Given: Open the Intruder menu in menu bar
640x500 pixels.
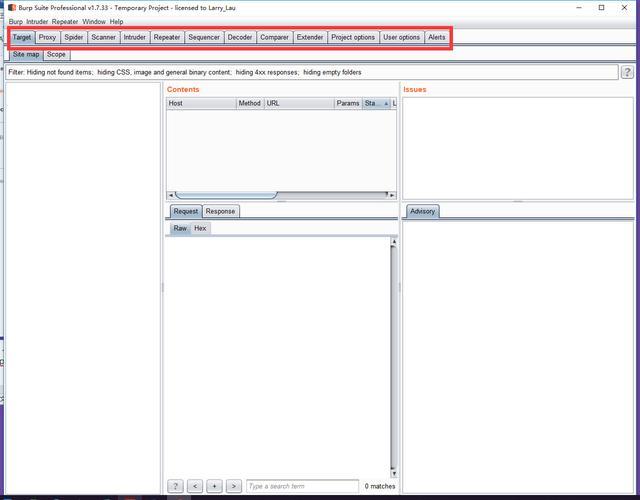Looking at the screenshot, I should click(x=37, y=22).
